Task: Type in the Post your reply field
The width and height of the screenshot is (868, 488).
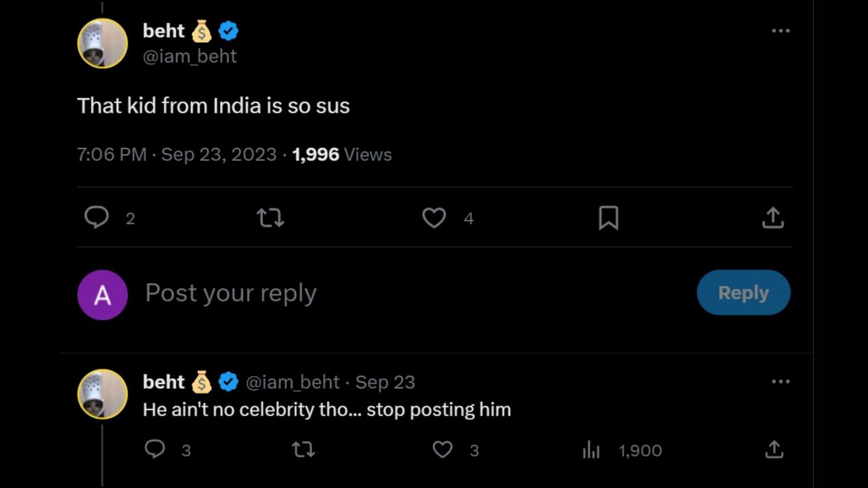Action: click(x=357, y=293)
